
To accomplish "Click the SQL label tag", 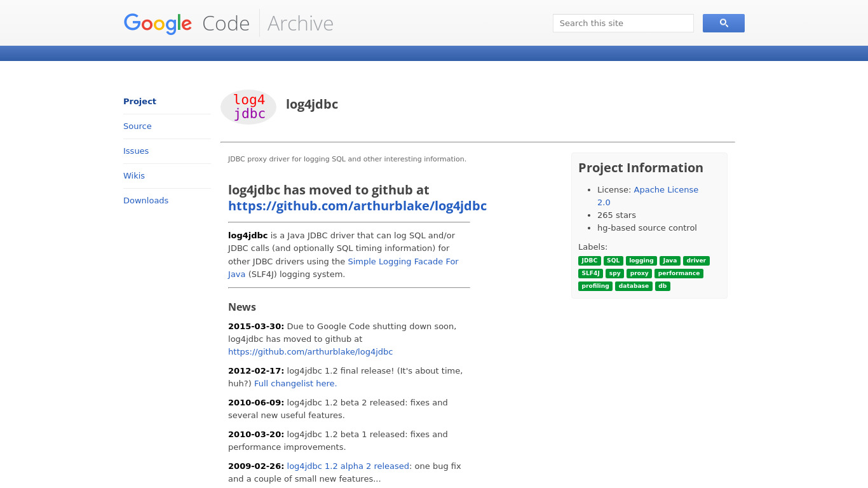I will [613, 261].
